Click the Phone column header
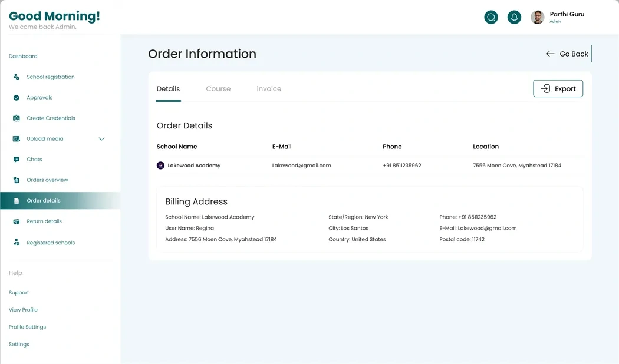The height and width of the screenshot is (364, 619). tap(392, 146)
